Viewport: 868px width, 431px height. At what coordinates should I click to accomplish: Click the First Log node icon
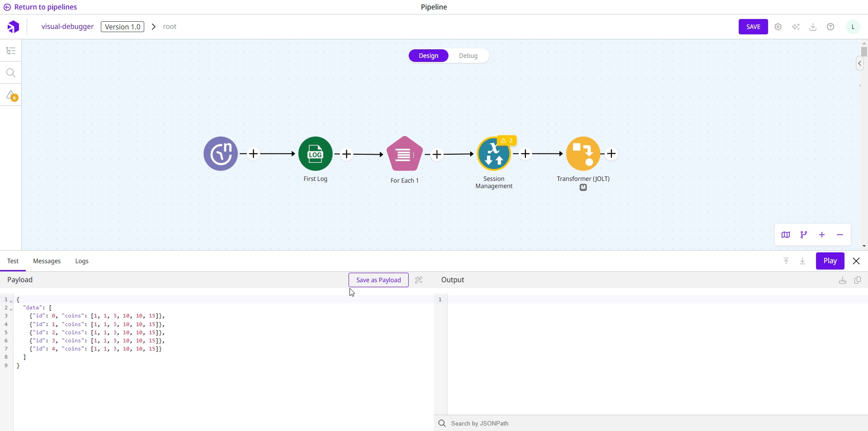click(x=315, y=154)
